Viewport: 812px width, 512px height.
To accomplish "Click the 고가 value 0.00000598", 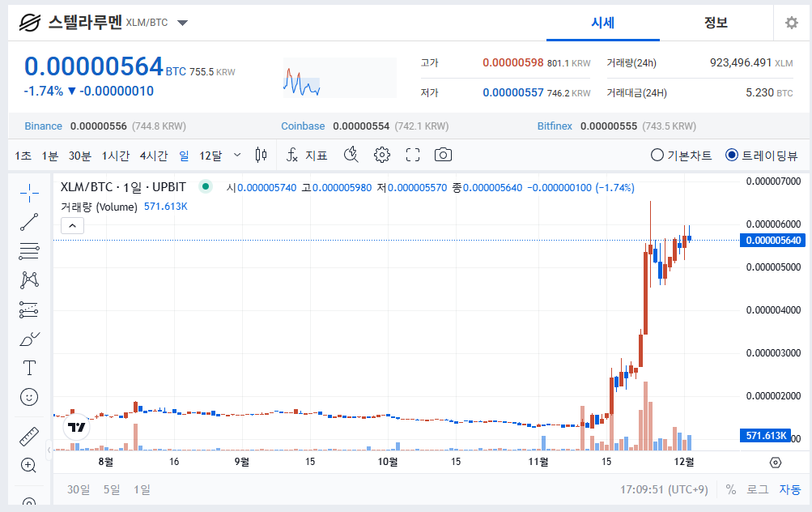I will coord(512,62).
